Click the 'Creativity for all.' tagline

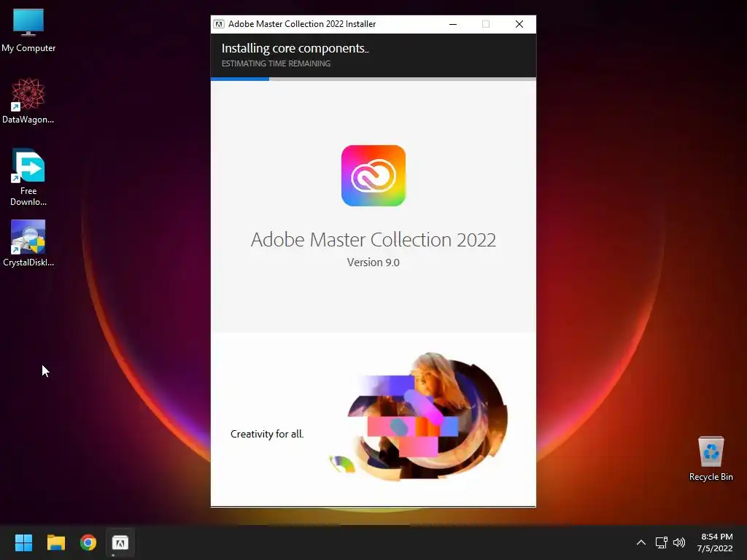click(x=267, y=434)
